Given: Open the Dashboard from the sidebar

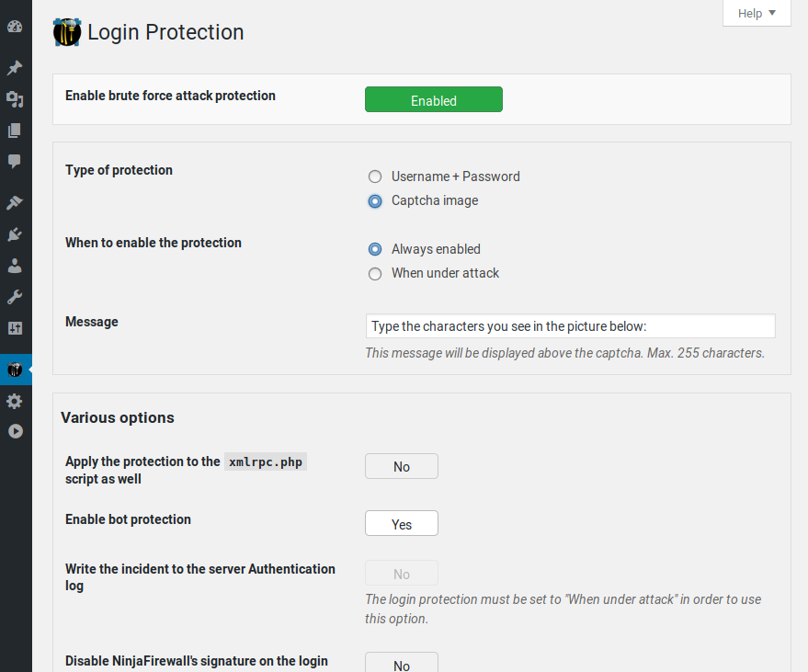Looking at the screenshot, I should click(15, 26).
